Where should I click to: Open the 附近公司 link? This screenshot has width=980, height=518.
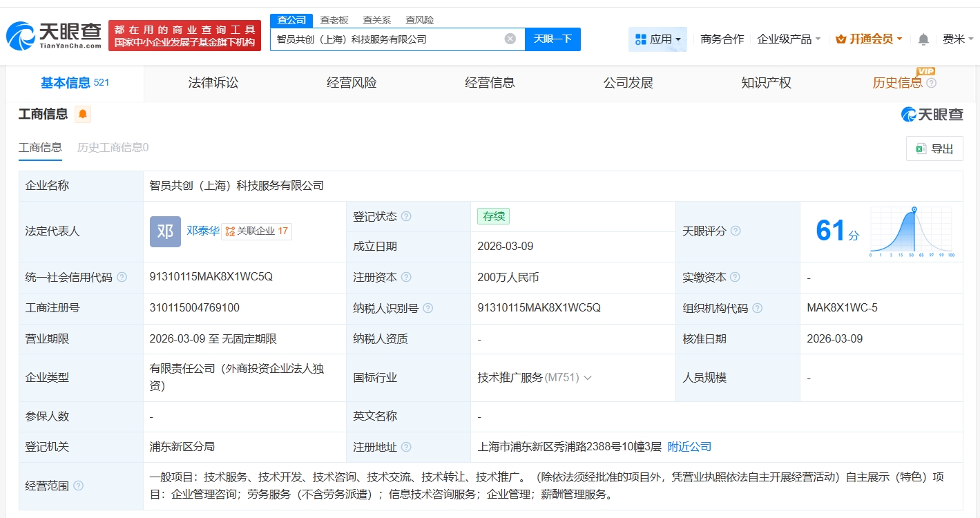pyautogui.click(x=689, y=447)
